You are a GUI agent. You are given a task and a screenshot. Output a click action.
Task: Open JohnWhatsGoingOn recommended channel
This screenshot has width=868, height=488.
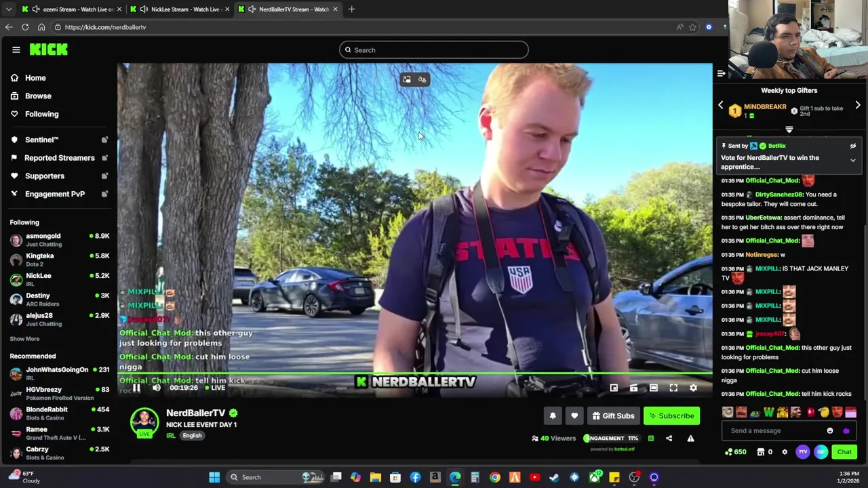coord(60,373)
